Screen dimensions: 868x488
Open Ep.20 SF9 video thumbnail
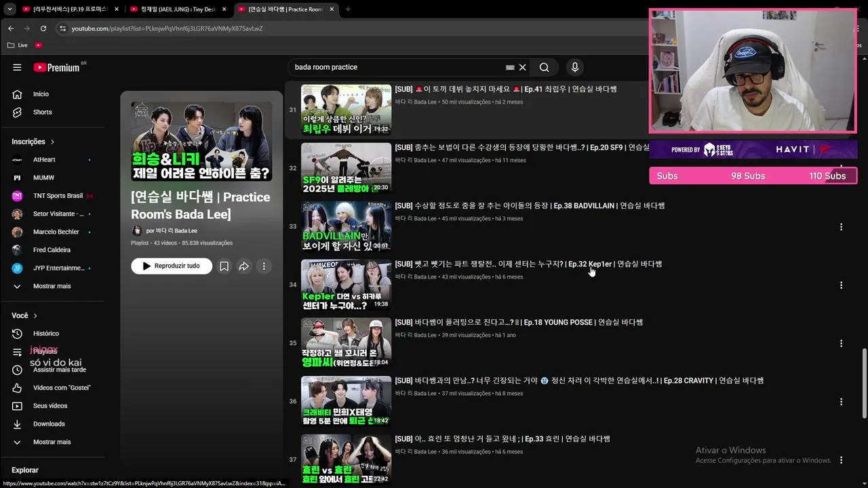click(x=346, y=168)
